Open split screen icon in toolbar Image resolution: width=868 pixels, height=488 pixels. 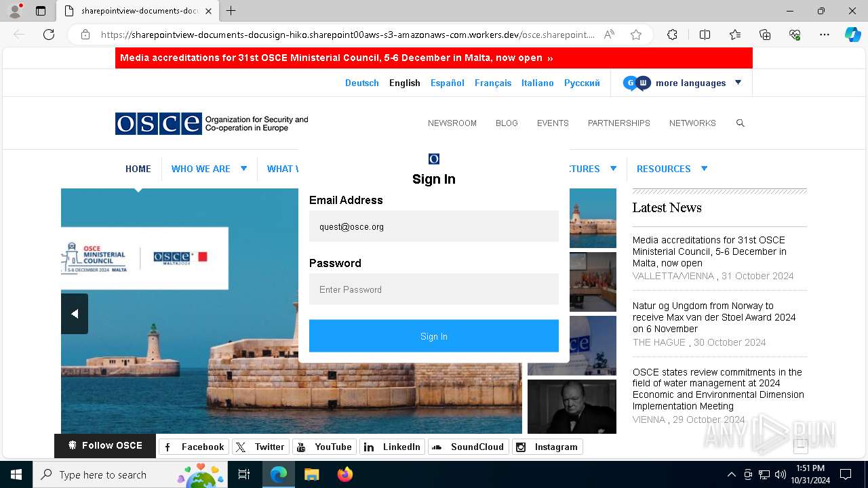coord(705,35)
